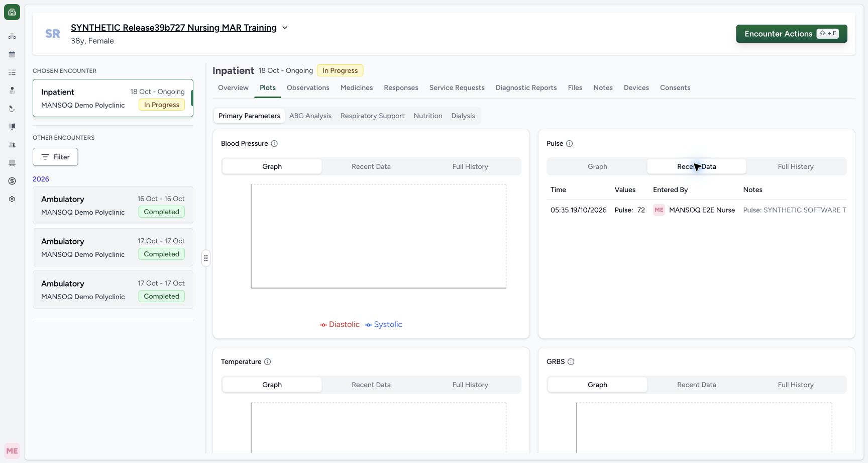Open the billing dollar icon in sidebar
The width and height of the screenshot is (868, 463).
[x=12, y=181]
